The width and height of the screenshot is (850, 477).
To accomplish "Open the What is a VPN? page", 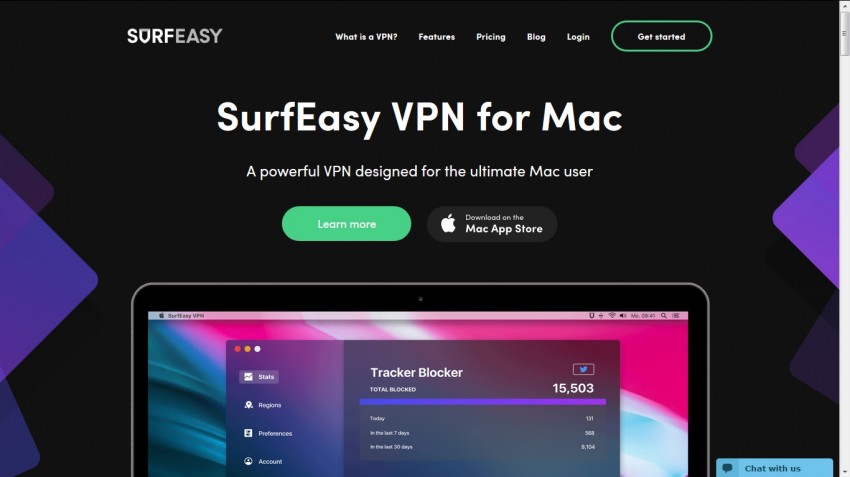I will click(366, 37).
